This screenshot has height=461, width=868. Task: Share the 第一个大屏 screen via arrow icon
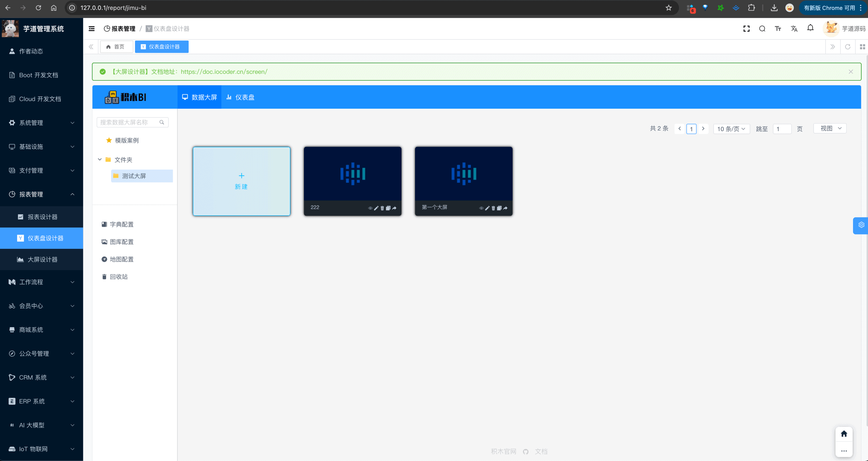(x=505, y=208)
